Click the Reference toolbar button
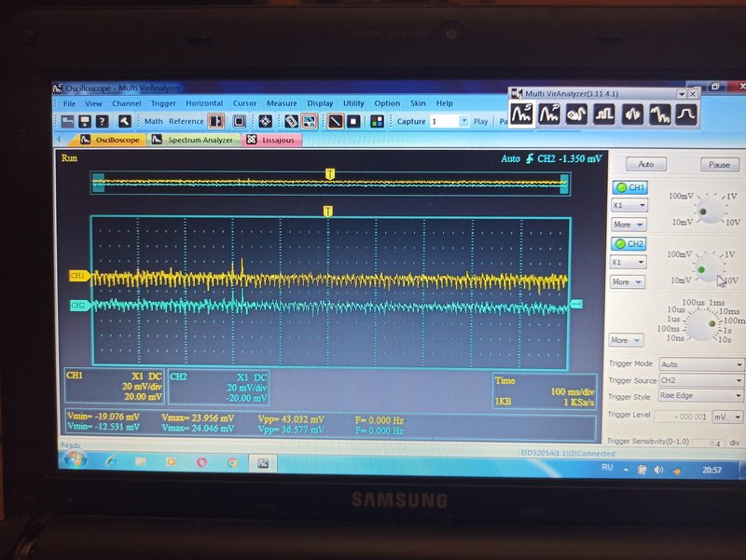Image resolution: width=746 pixels, height=560 pixels. [x=186, y=122]
